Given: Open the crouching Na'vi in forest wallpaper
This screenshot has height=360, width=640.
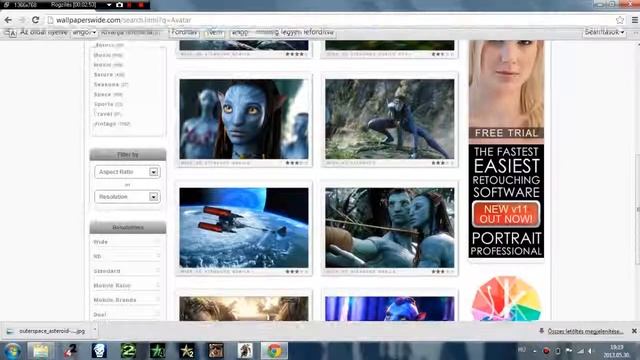Looking at the screenshot, I should (x=389, y=119).
